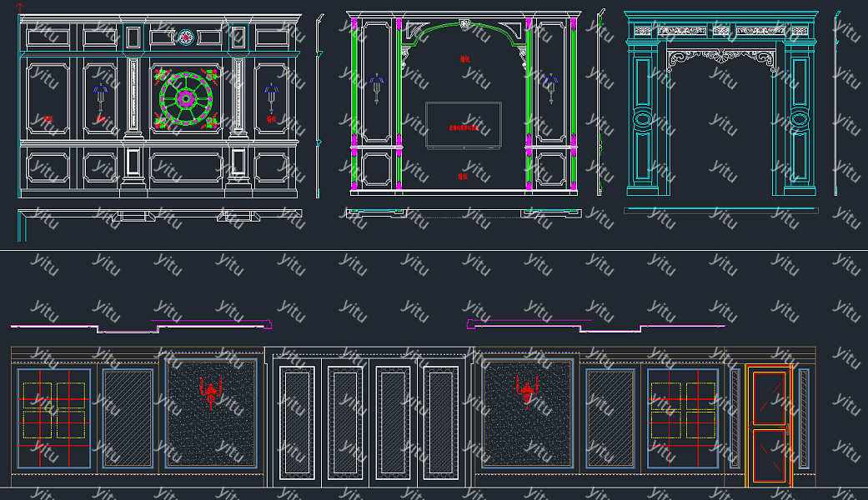Screen dimensions: 868x500
Task: Pick the small round rosette on the top frieze
Action: click(x=186, y=37)
